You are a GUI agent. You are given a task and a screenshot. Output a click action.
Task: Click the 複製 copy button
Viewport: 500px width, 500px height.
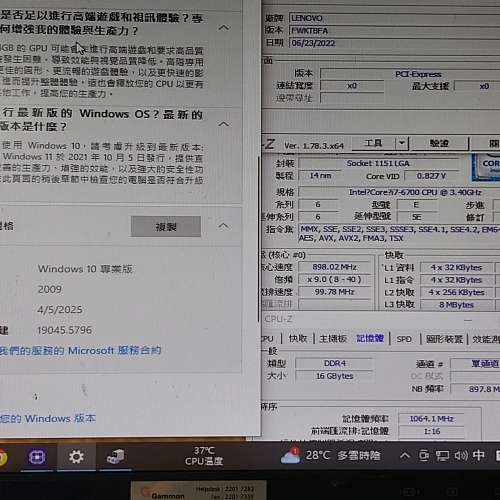(x=166, y=227)
